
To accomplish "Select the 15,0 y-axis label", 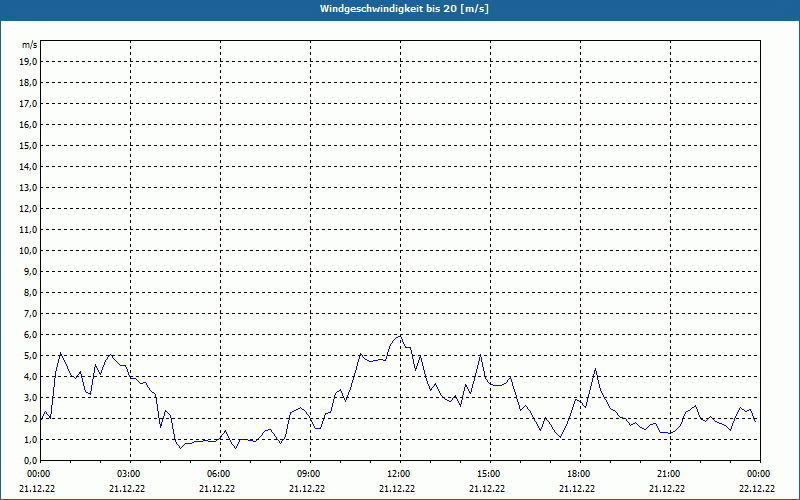I will 28,145.
